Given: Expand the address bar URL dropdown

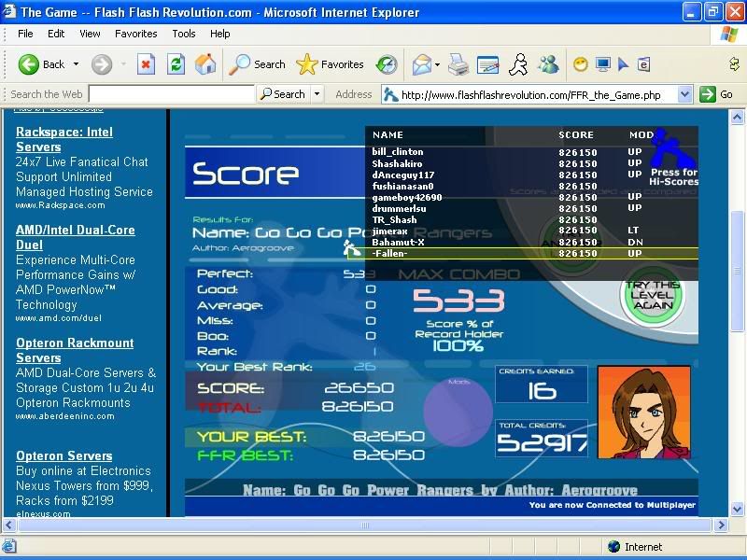Looking at the screenshot, I should [x=684, y=94].
